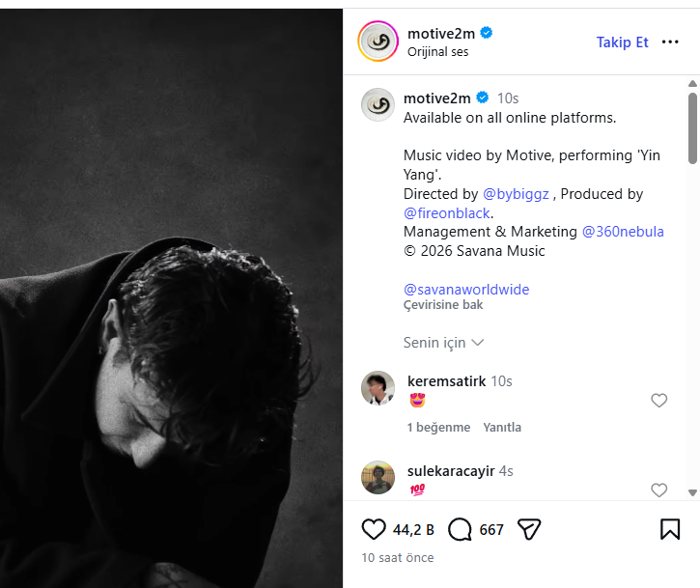Open motive2m story from header avatar
700x588 pixels.
point(378,42)
